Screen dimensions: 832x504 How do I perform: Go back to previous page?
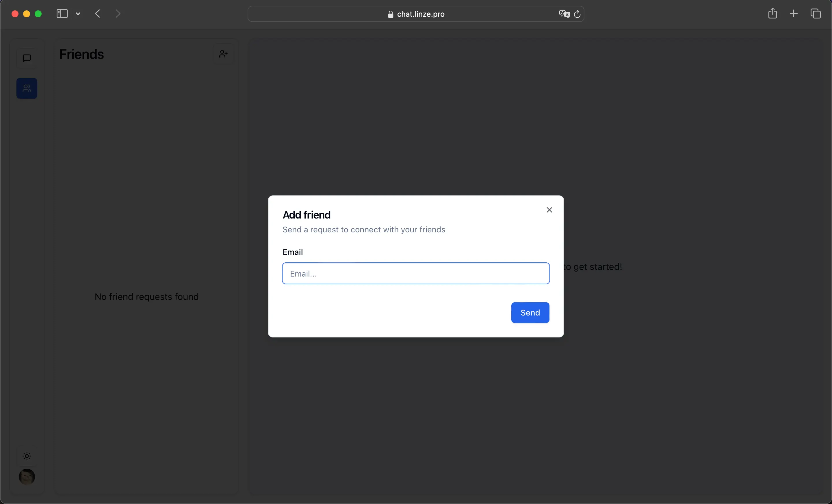tap(98, 14)
